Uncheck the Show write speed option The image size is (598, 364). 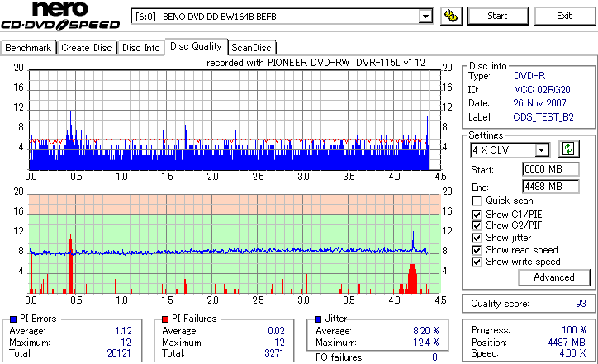(477, 262)
